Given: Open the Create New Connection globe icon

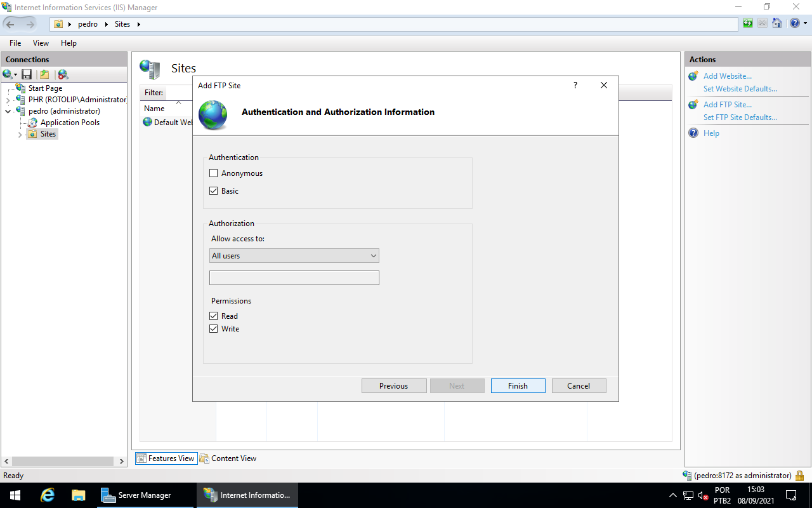Looking at the screenshot, I should click(x=8, y=74).
